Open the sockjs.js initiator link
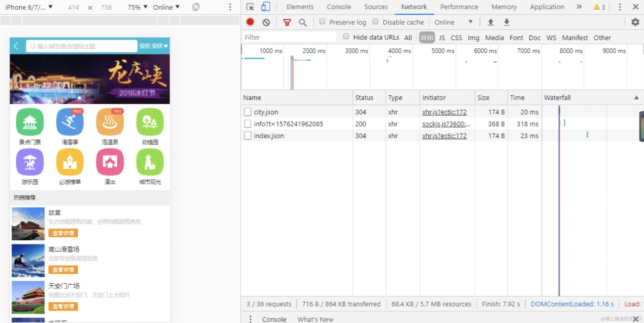This screenshot has height=323, width=644. (x=446, y=124)
